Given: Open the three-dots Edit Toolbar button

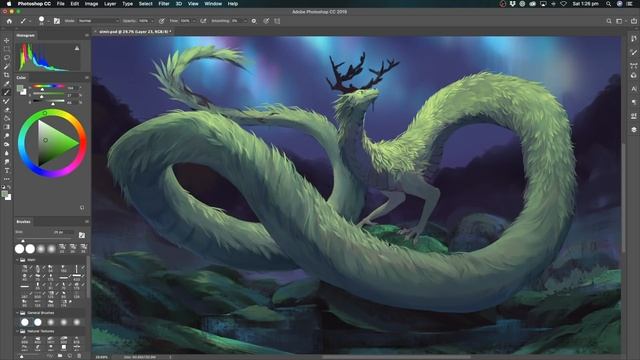Looking at the screenshot, I should coord(7,179).
